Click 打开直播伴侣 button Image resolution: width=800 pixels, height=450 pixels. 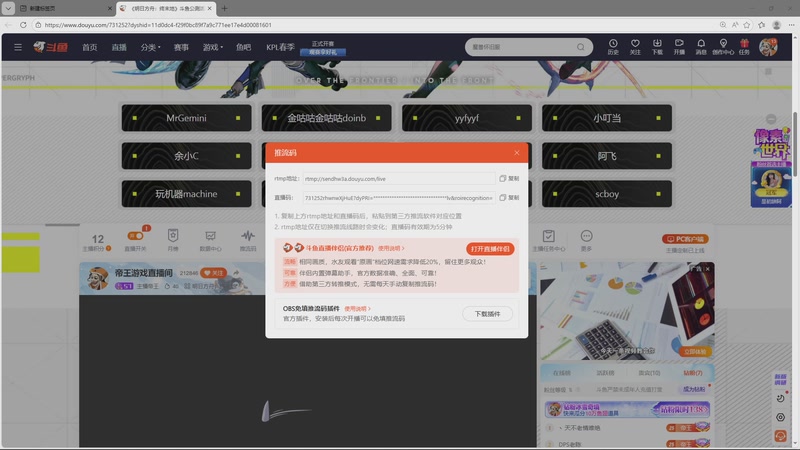pyautogui.click(x=490, y=248)
